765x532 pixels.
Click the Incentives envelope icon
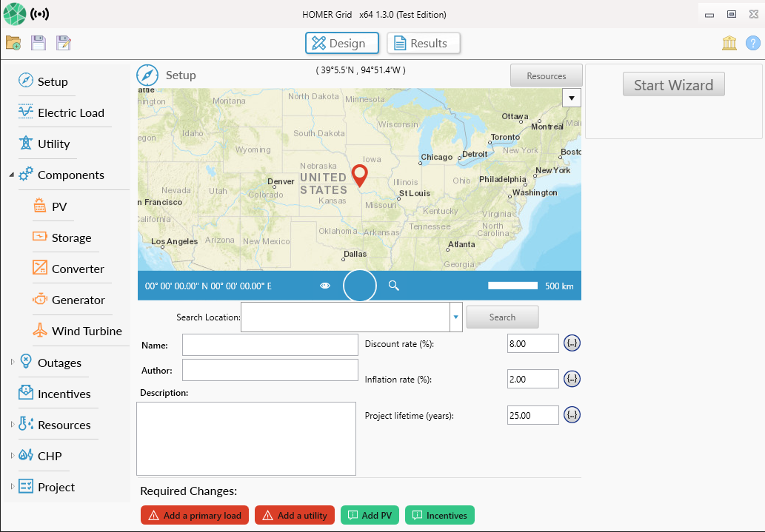coord(26,393)
